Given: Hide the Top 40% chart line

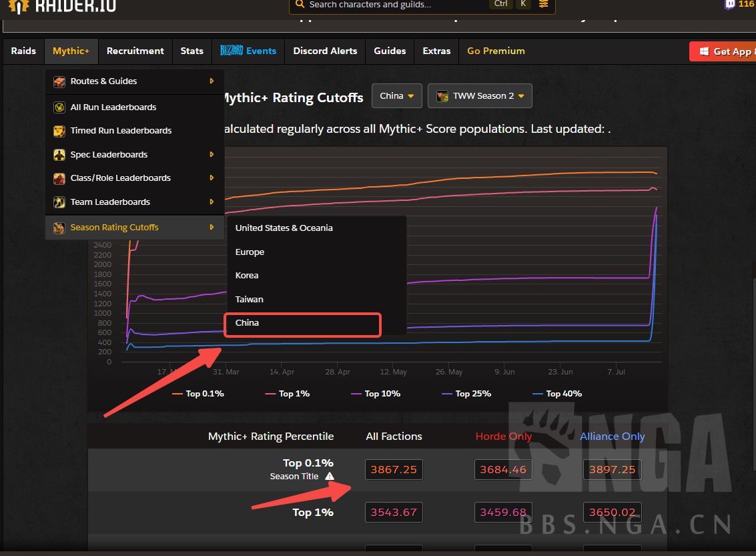Looking at the screenshot, I should [x=557, y=394].
